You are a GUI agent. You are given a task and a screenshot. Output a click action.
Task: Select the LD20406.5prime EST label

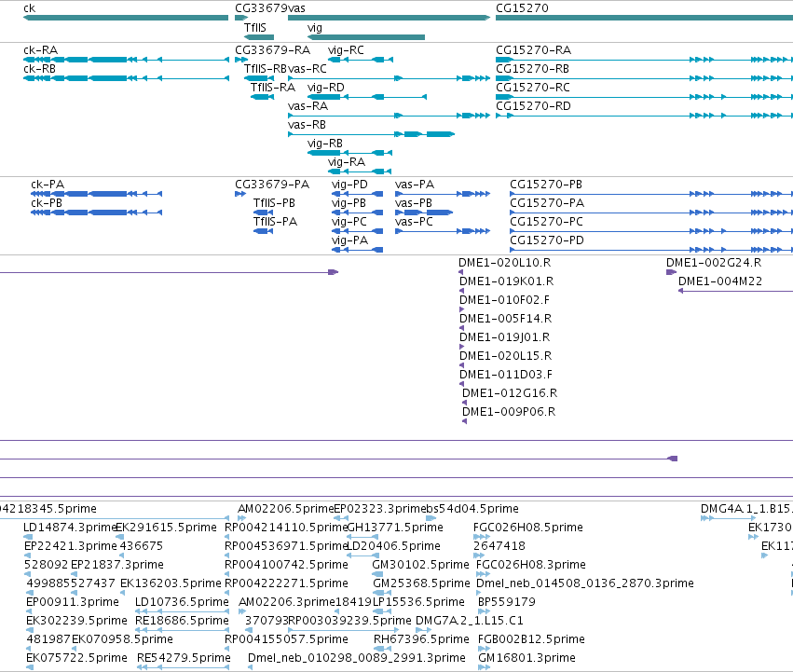coord(393,547)
